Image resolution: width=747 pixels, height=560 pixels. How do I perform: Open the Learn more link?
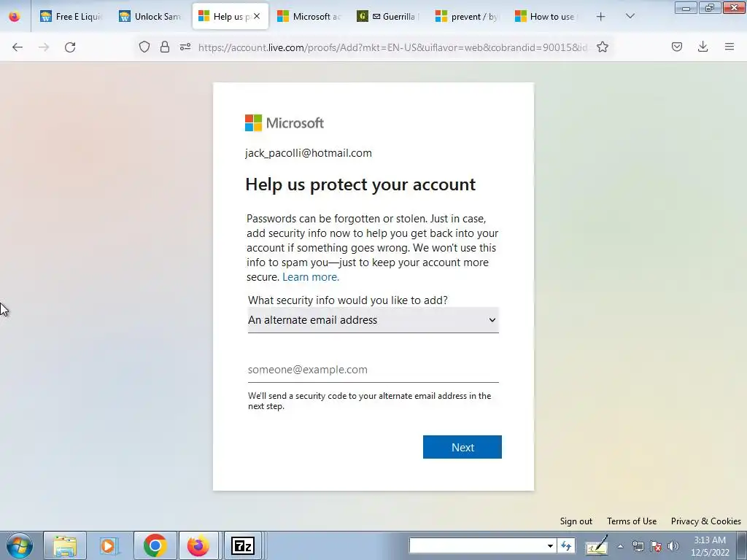pyautogui.click(x=311, y=277)
